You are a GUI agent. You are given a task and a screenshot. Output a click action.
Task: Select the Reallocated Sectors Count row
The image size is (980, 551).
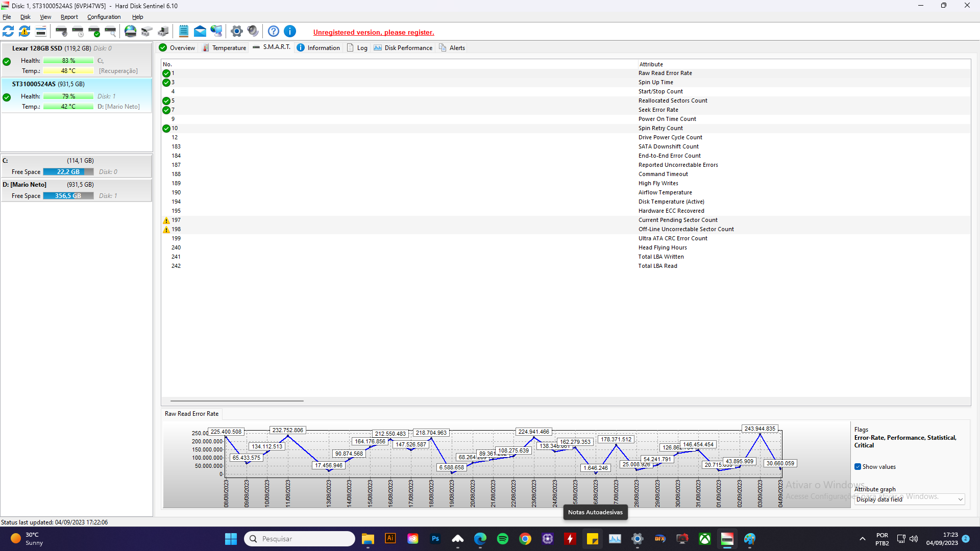click(566, 101)
